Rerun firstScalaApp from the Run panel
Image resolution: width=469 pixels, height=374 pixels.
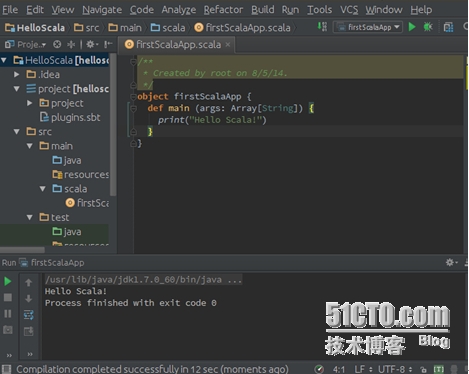(x=7, y=281)
